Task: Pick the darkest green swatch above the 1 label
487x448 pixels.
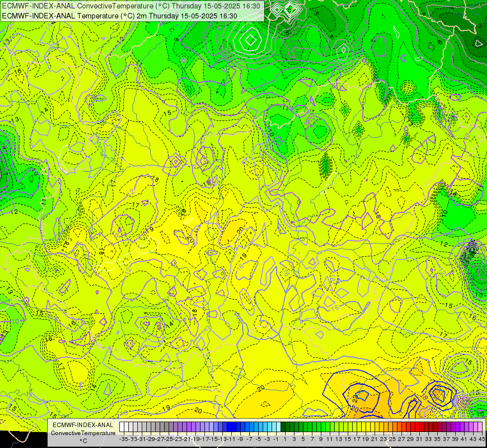Action: coord(283,427)
